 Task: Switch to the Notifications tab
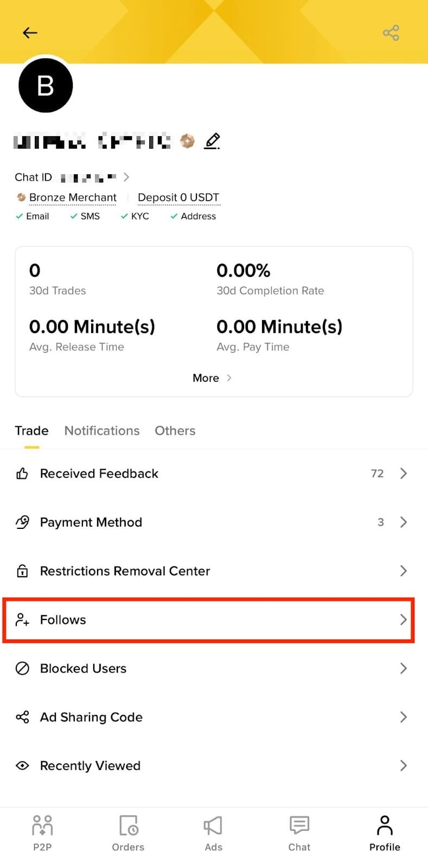(102, 431)
